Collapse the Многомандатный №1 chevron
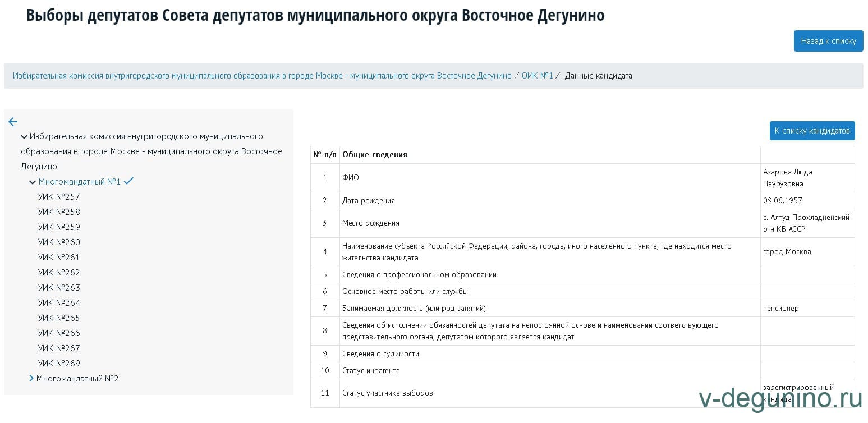 pos(33,182)
